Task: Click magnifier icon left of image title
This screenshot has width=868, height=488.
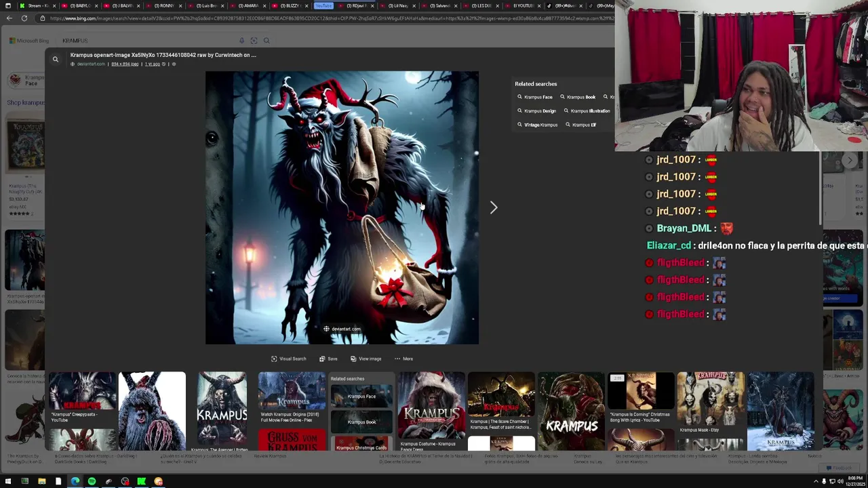Action: click(x=56, y=59)
